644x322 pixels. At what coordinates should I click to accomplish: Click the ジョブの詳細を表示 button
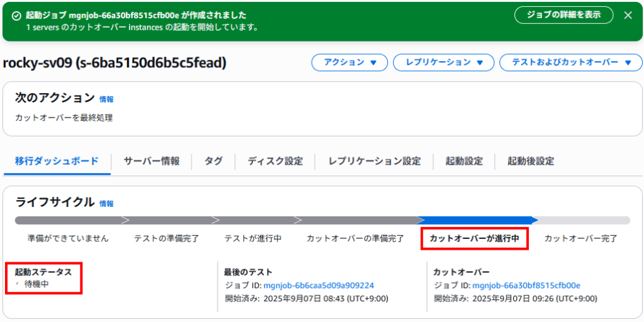pyautogui.click(x=564, y=15)
